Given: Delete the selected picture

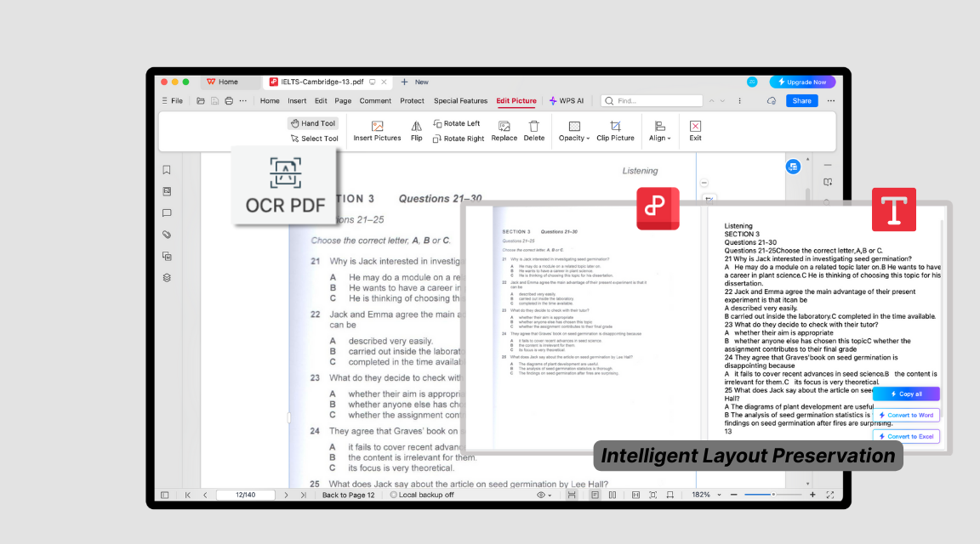Looking at the screenshot, I should pos(533,131).
